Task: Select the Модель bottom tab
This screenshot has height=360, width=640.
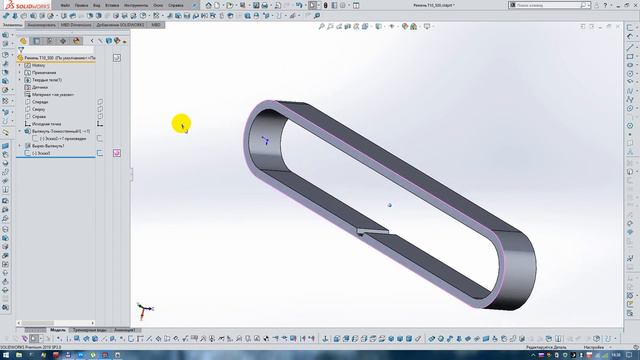Action: coord(58,330)
